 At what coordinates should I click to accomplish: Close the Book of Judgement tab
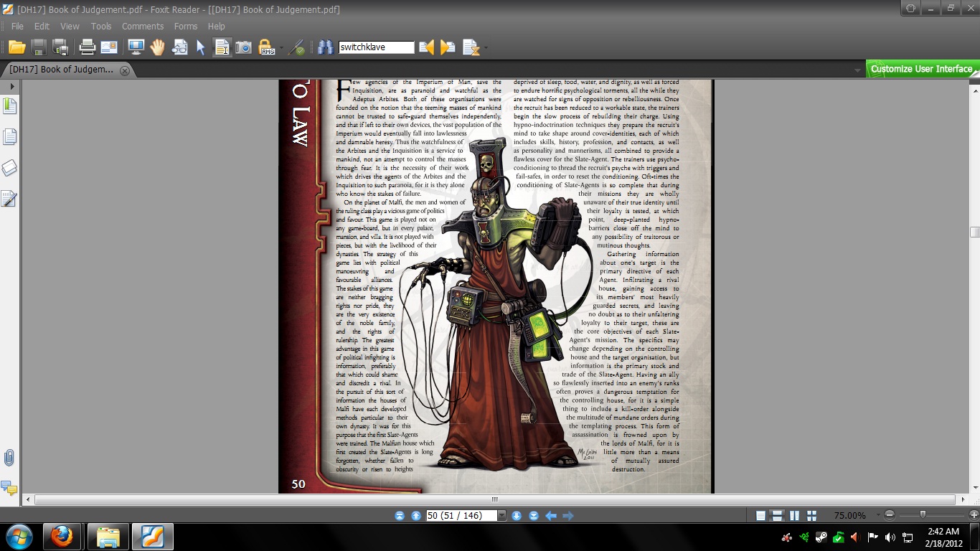tap(125, 70)
